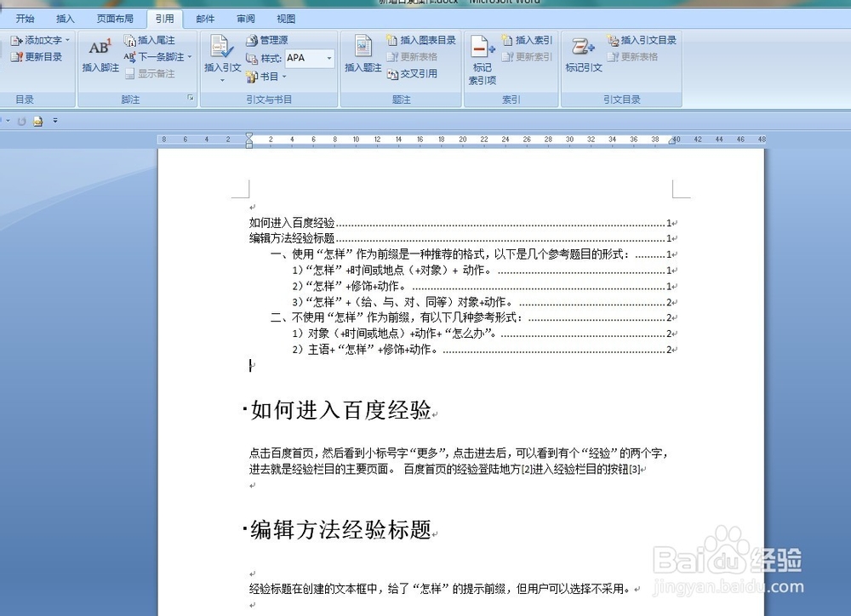Open the Customize Quick Access Toolbar dropdown
Screen dimensions: 851x616
point(55,121)
